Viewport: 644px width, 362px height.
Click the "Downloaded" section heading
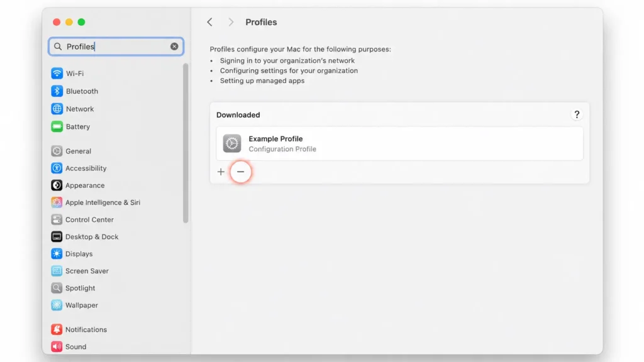click(238, 115)
